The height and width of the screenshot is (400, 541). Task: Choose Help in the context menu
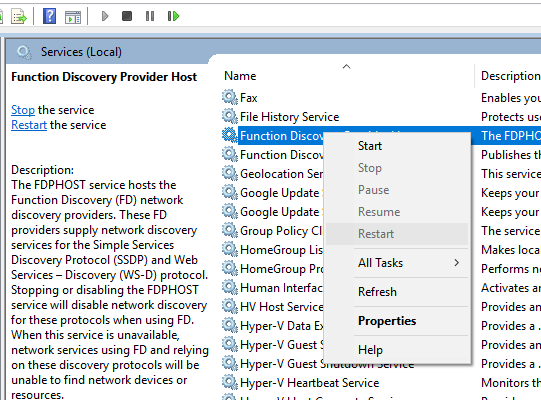397,350
